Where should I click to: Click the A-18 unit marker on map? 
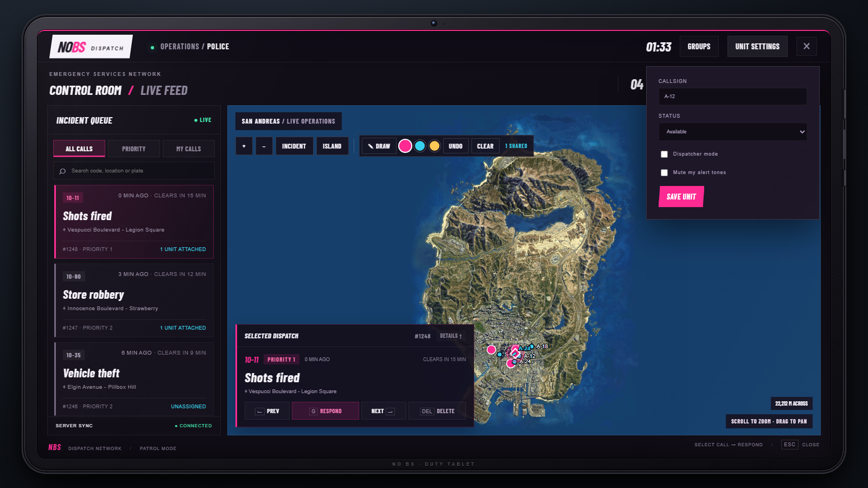coord(532,346)
